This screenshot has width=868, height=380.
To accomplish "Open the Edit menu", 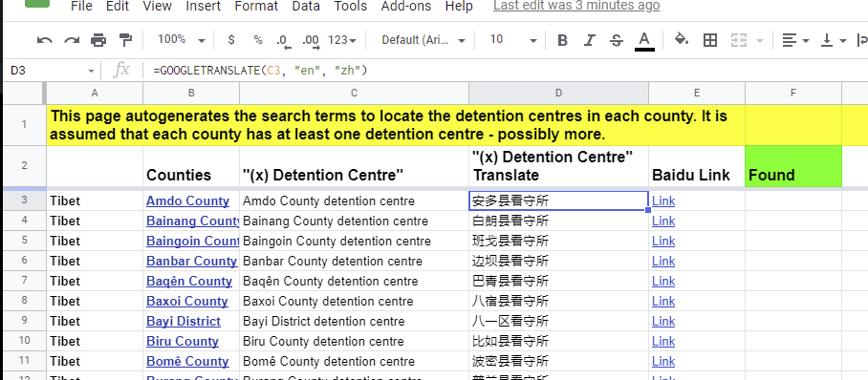I will click(x=118, y=6).
